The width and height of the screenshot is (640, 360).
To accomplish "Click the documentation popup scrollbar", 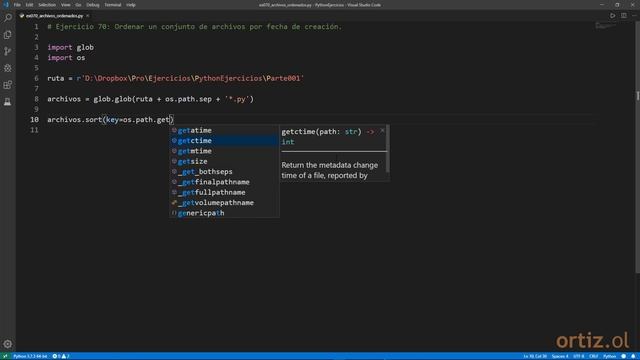I will 387,149.
